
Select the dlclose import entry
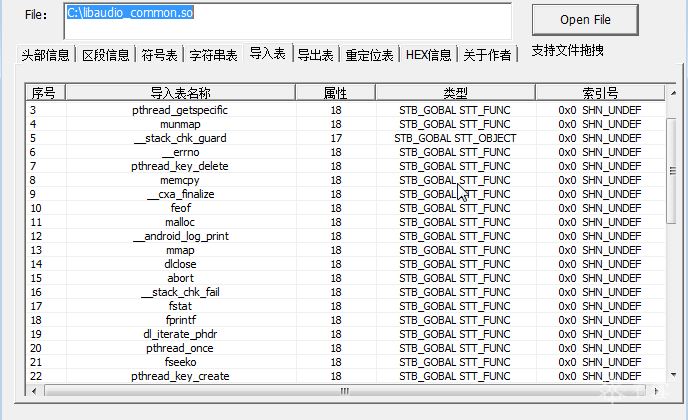pyautogui.click(x=345, y=264)
